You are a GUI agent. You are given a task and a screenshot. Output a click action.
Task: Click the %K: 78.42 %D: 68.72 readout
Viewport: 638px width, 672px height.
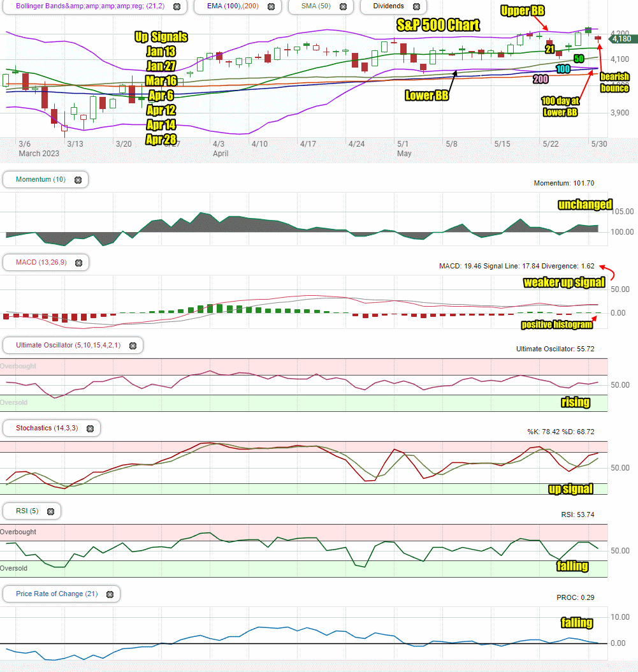click(560, 432)
